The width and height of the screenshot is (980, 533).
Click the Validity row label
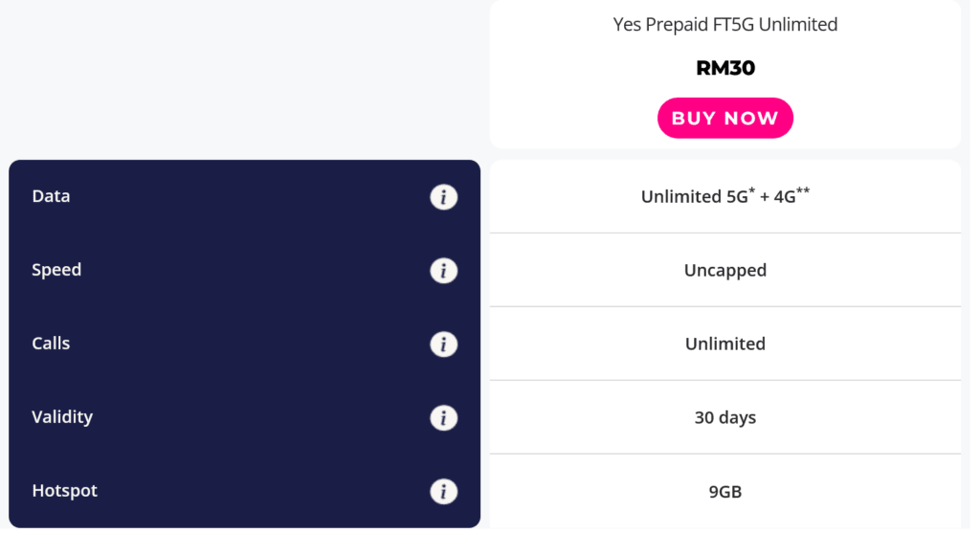pyautogui.click(x=62, y=417)
